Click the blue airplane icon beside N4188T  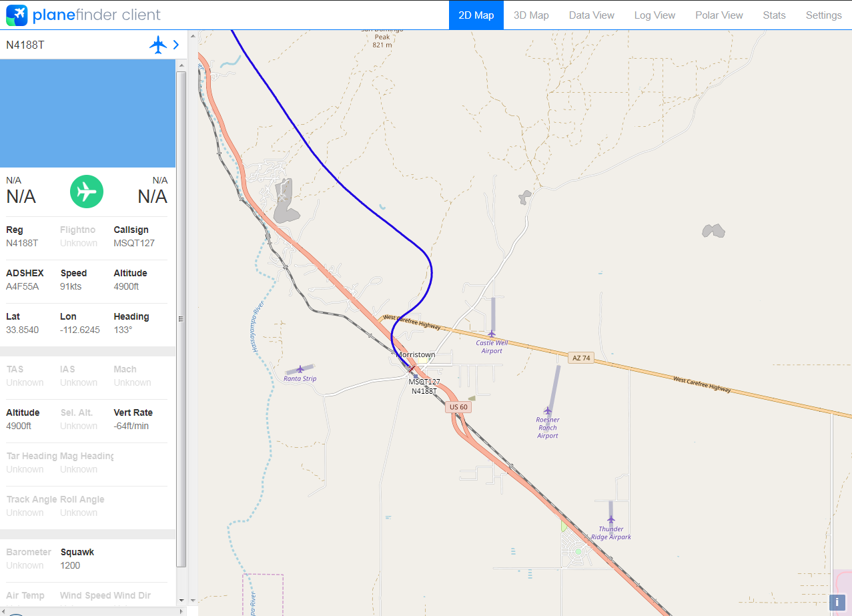point(158,45)
